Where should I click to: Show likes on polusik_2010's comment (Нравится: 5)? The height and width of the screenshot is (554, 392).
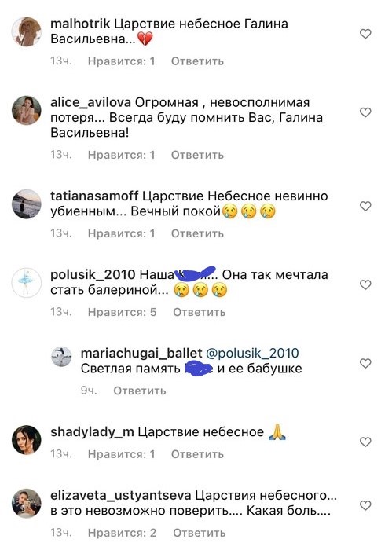click(122, 312)
